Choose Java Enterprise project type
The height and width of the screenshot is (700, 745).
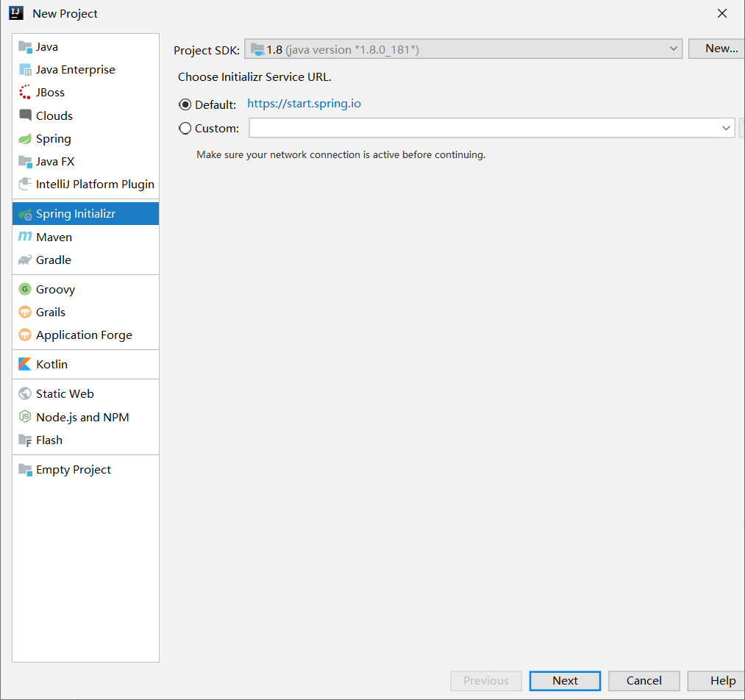coord(76,70)
